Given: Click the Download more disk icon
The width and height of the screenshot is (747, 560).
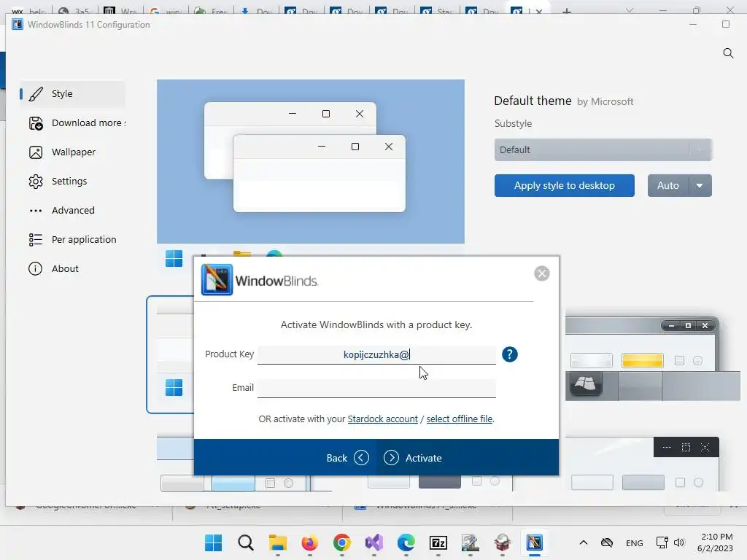Looking at the screenshot, I should (36, 123).
